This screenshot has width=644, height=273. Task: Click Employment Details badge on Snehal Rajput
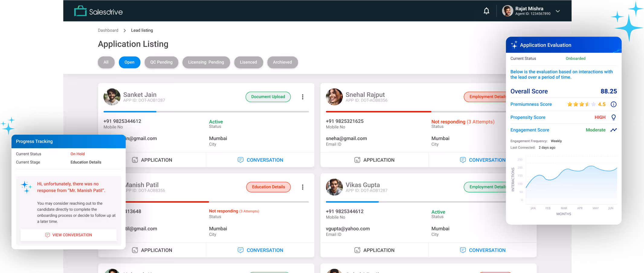pos(485,97)
